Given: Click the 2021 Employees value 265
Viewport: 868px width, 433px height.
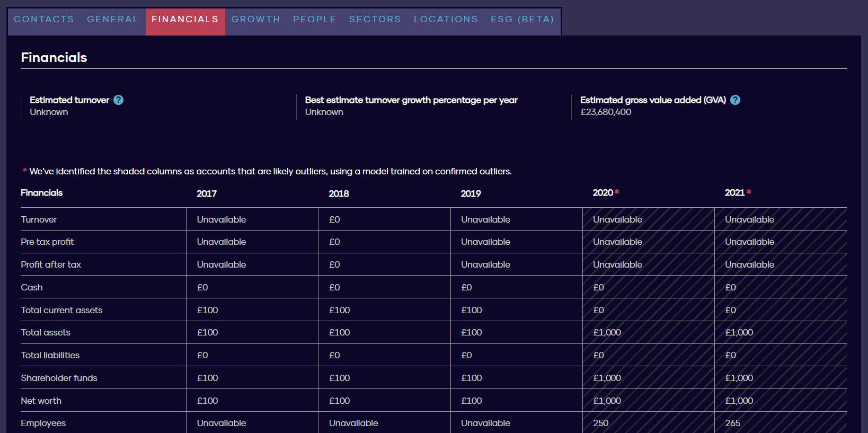Looking at the screenshot, I should point(733,423).
